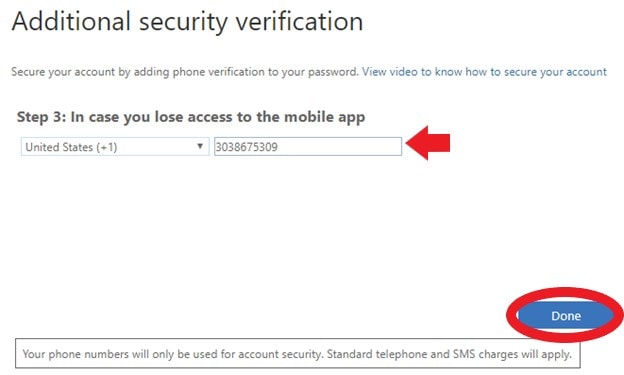624x375 pixels.
Task: Click the Secure your account by adding phone verification text
Action: point(185,72)
